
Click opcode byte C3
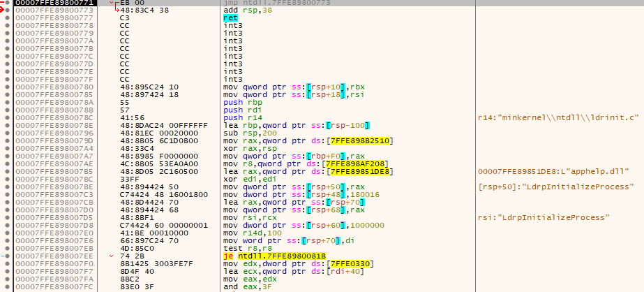coord(124,17)
